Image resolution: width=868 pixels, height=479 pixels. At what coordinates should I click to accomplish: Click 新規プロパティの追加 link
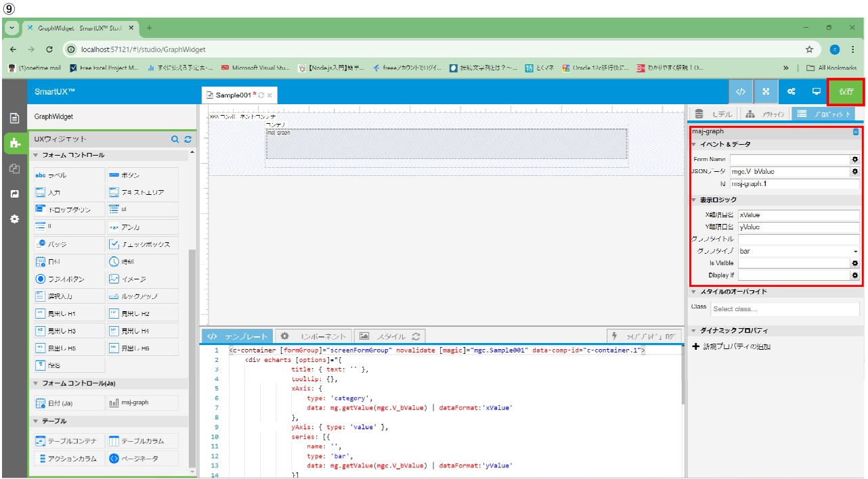point(736,347)
